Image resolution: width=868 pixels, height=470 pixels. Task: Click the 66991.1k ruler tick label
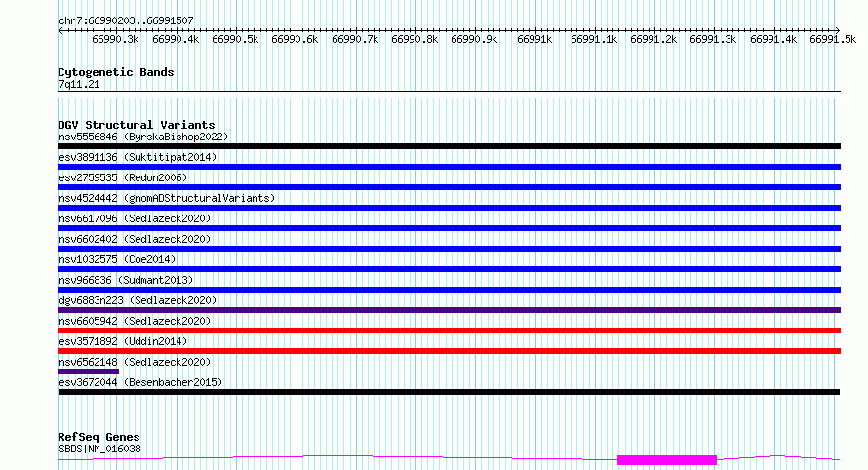coord(594,40)
